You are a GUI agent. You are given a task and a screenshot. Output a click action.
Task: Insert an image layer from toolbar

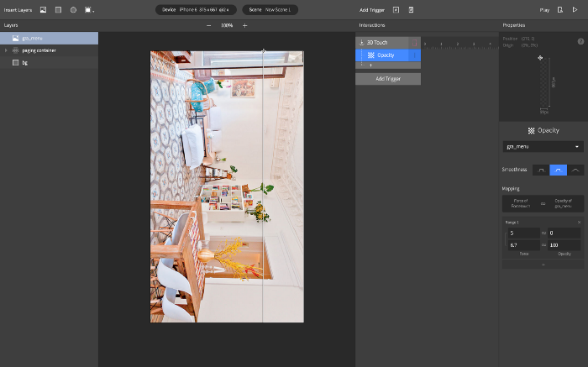pos(43,10)
